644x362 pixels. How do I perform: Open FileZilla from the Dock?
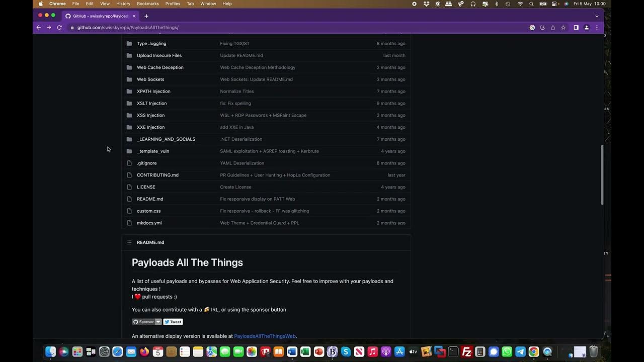(x=467, y=352)
